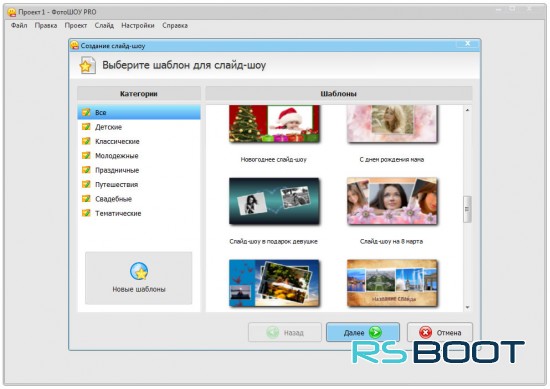This screenshot has height=389, width=550.
Task: Click the star icon in Новые шаблоны
Action: (x=139, y=271)
